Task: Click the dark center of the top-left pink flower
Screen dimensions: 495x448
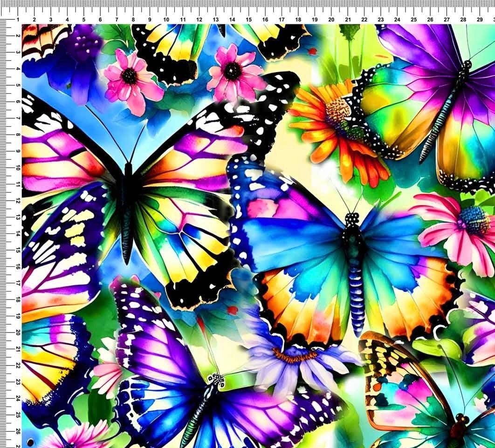Action: [x=129, y=75]
